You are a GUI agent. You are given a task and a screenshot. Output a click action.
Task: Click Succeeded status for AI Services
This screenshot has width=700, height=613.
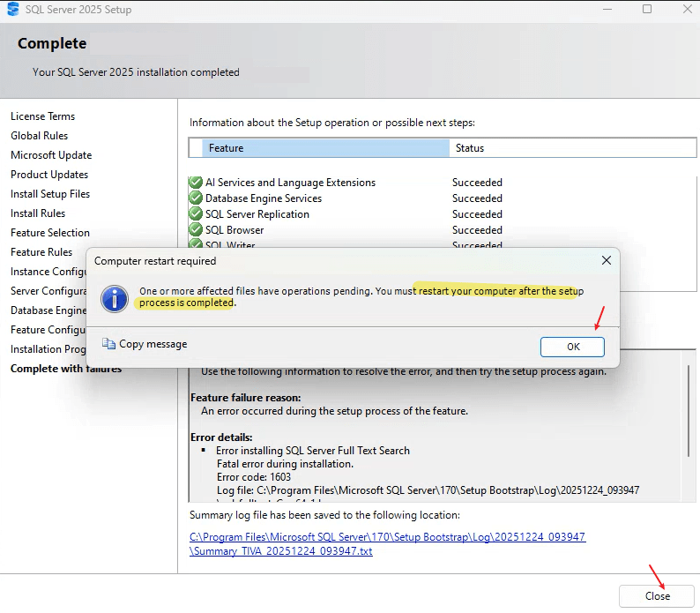coord(477,183)
